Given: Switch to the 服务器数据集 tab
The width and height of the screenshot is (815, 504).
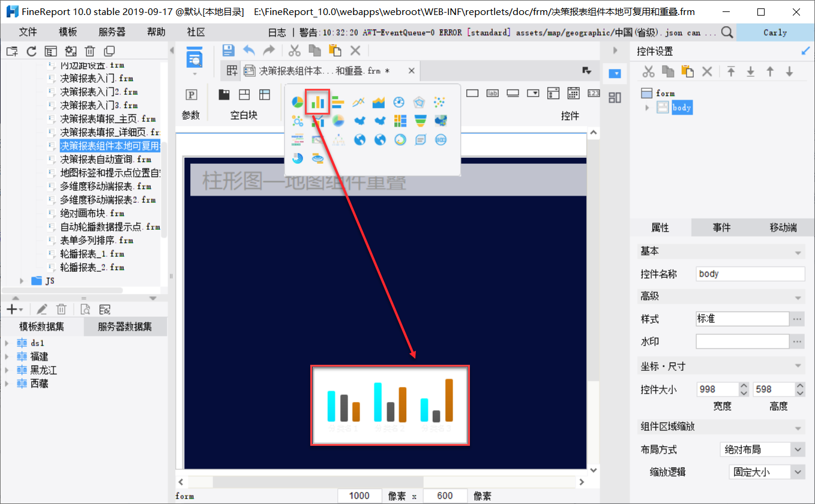Looking at the screenshot, I should pyautogui.click(x=125, y=327).
